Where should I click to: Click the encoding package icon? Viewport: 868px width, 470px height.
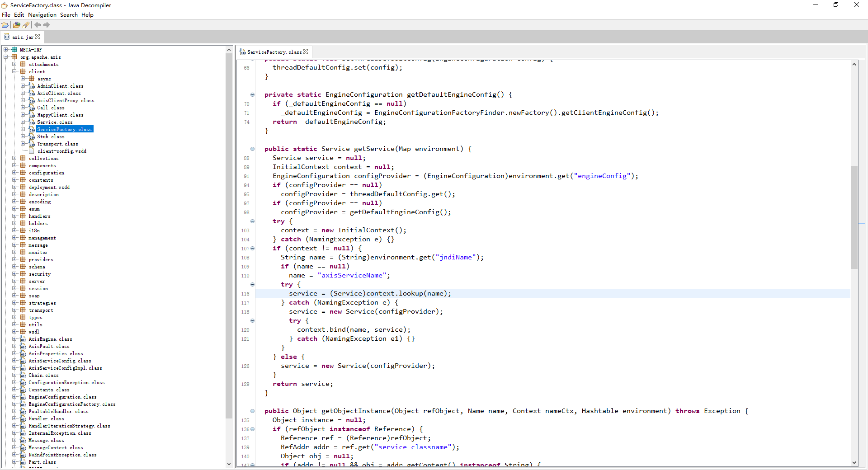tap(23, 202)
